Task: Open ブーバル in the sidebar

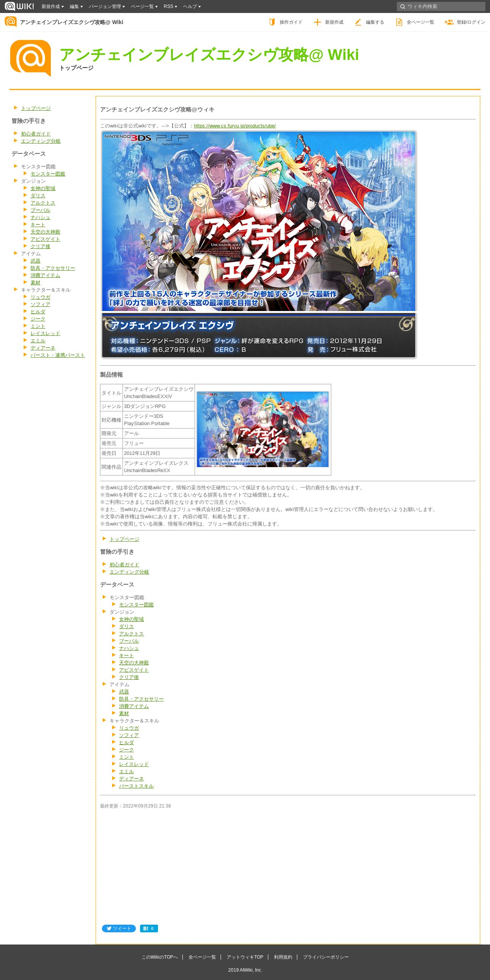Action: [40, 210]
